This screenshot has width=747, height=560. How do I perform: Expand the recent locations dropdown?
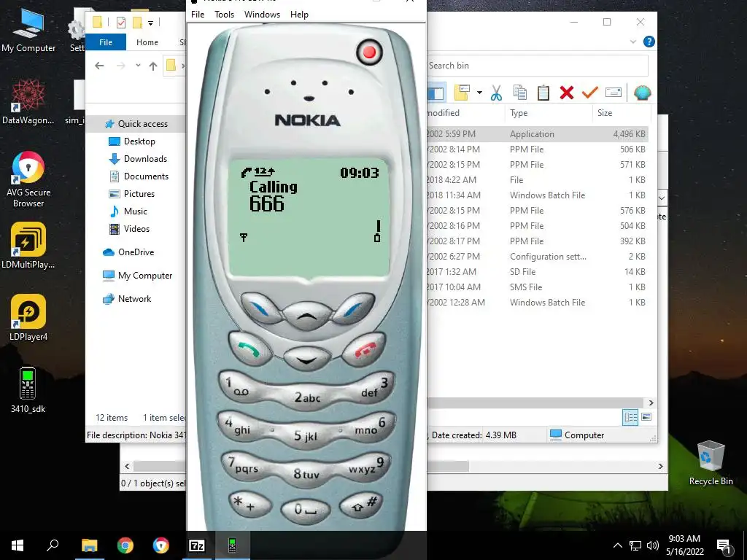[138, 65]
